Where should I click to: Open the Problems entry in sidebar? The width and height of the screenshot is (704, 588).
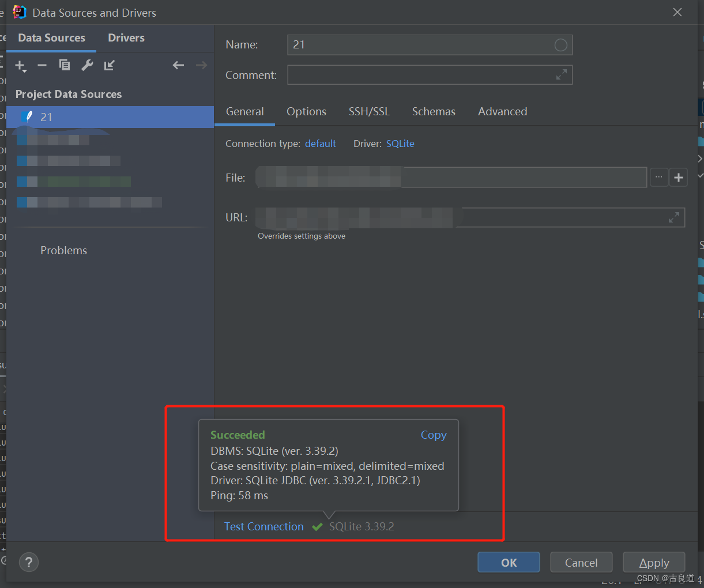click(63, 250)
